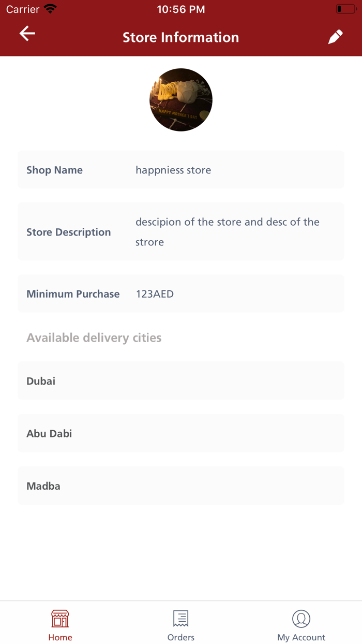The image size is (362, 644).
Task: Switch to the Orders tab label
Action: pyautogui.click(x=180, y=637)
